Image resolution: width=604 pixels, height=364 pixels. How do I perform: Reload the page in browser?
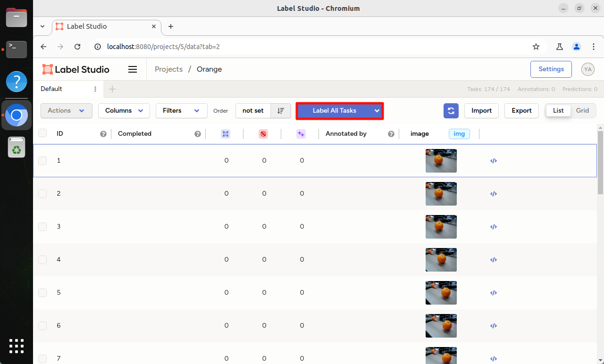(77, 47)
